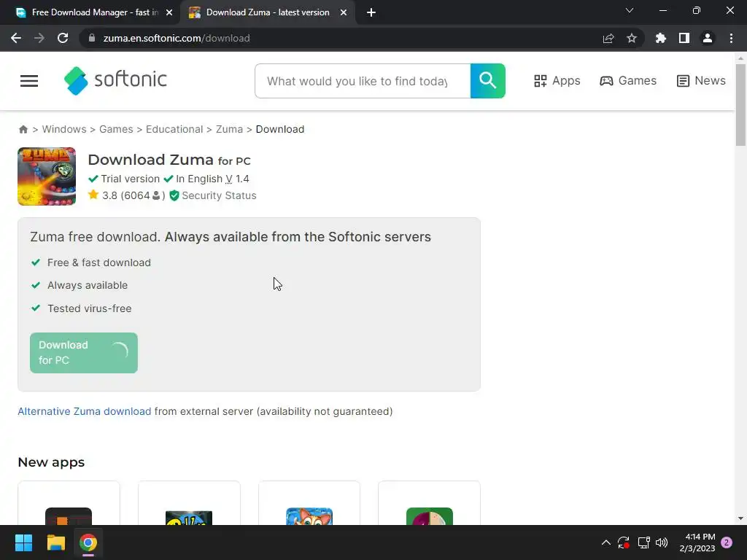Click the sync tray icon

click(x=624, y=542)
